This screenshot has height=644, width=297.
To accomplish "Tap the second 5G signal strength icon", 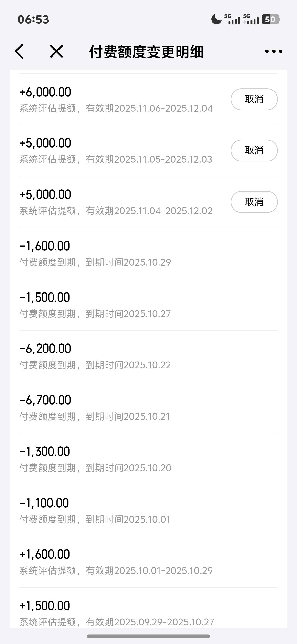I will 251,20.
